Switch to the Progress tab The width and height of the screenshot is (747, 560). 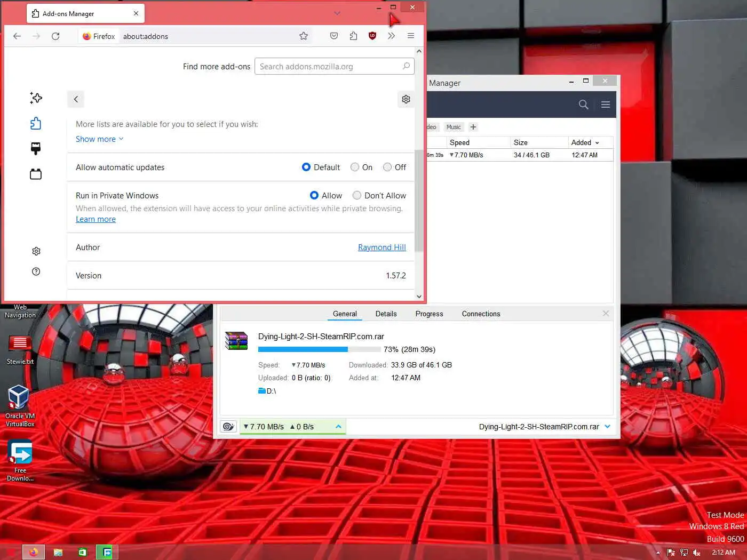coord(429,314)
